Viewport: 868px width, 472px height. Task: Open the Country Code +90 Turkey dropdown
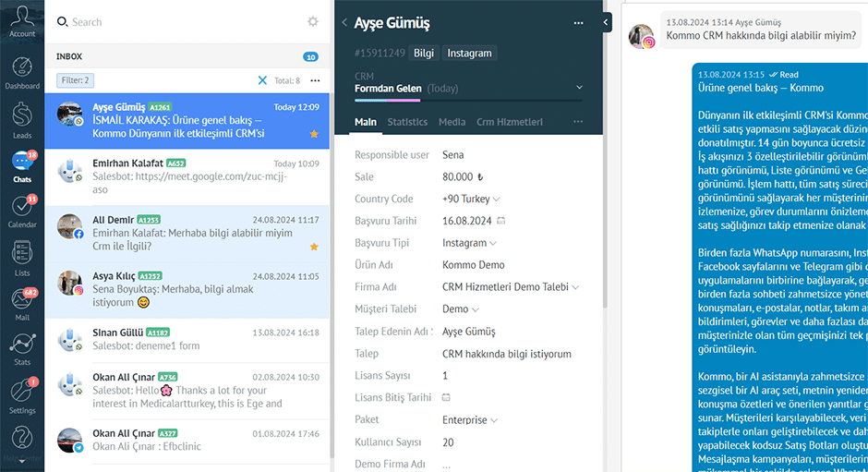click(496, 200)
